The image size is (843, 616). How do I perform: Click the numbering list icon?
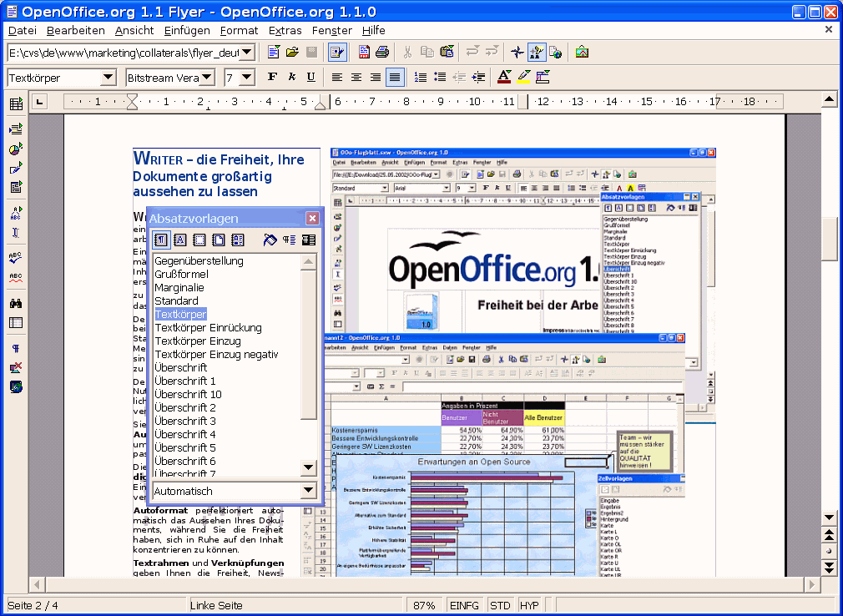pyautogui.click(x=421, y=78)
